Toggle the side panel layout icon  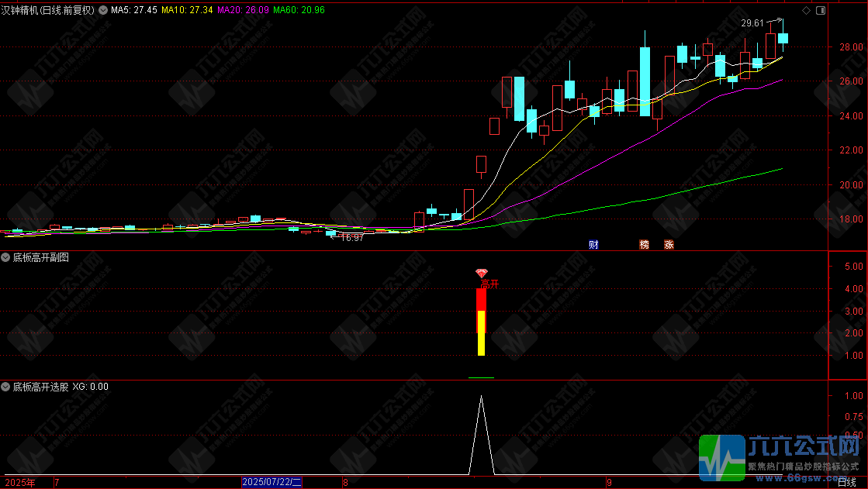tap(821, 11)
